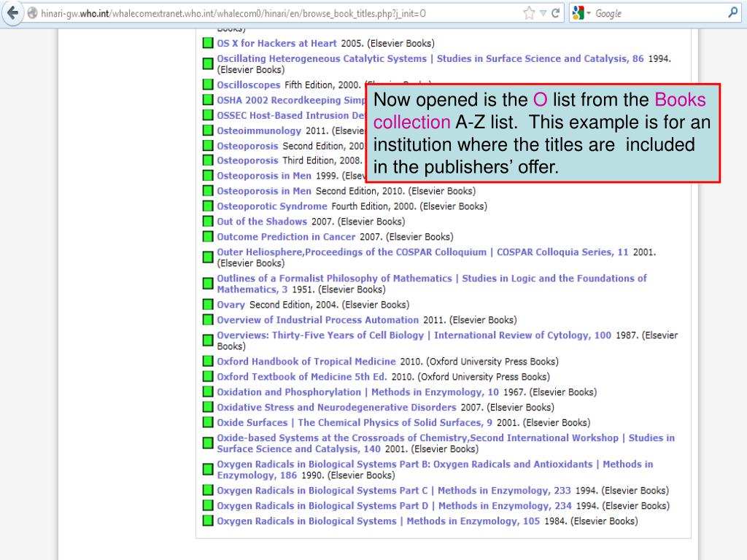747x560 pixels.
Task: Click the green square beside Oscilloscopes
Action: click(x=208, y=85)
